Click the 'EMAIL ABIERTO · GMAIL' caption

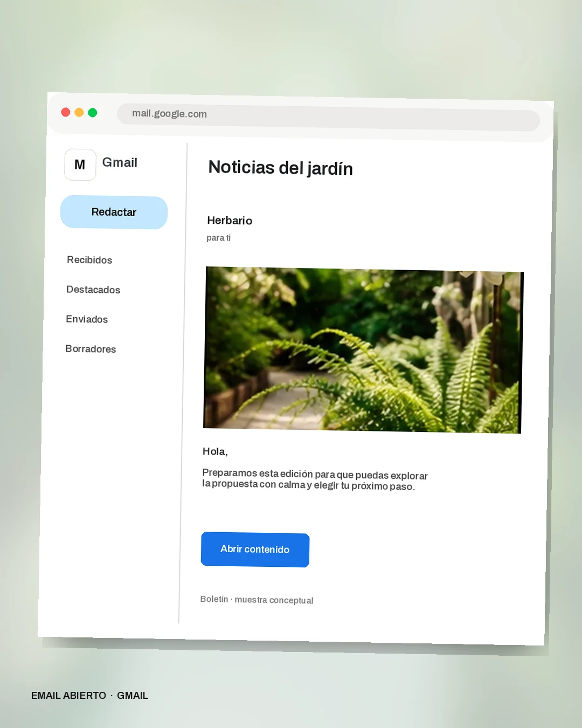pyautogui.click(x=89, y=696)
